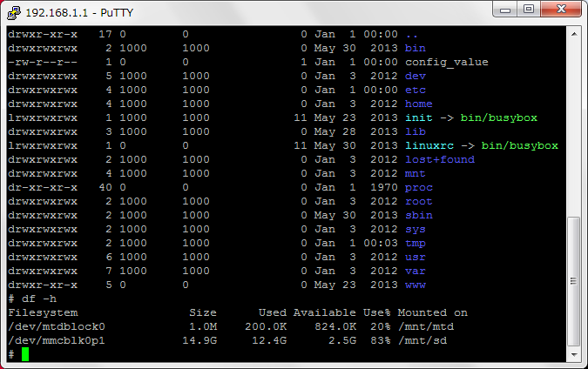Screen dimensions: 588x369
Task: Click the 'mnt' directory name
Action: click(416, 173)
